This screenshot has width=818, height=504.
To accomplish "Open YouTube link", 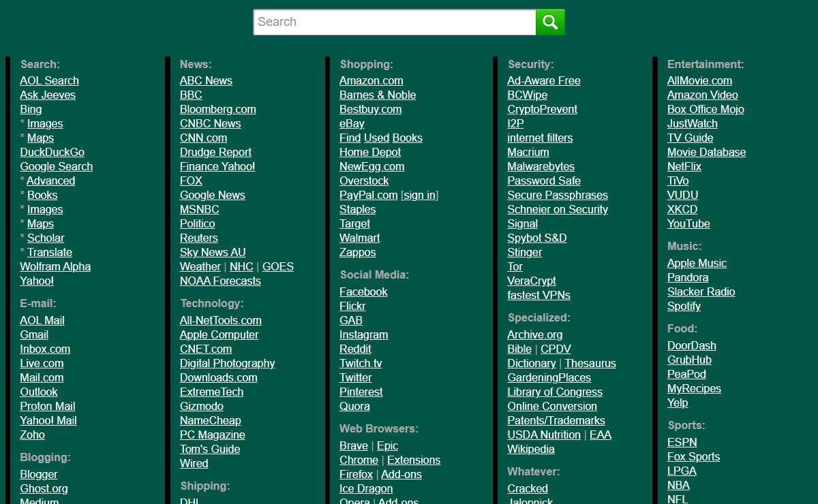I will 688,223.
